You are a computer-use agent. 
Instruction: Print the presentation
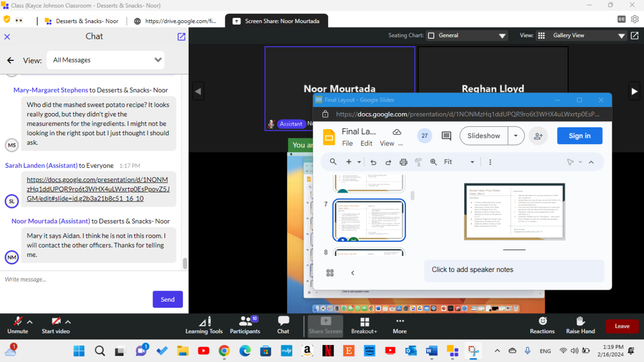pos(403,162)
